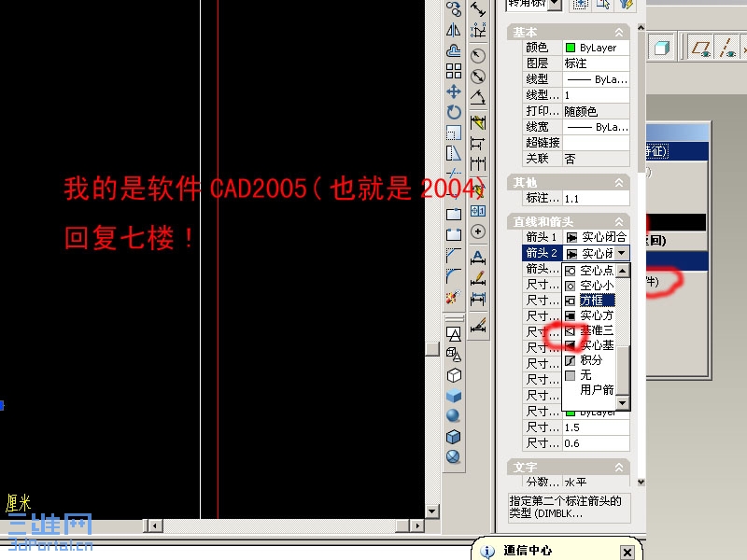
Task: Collapse the 其他 section
Action: coord(619,183)
